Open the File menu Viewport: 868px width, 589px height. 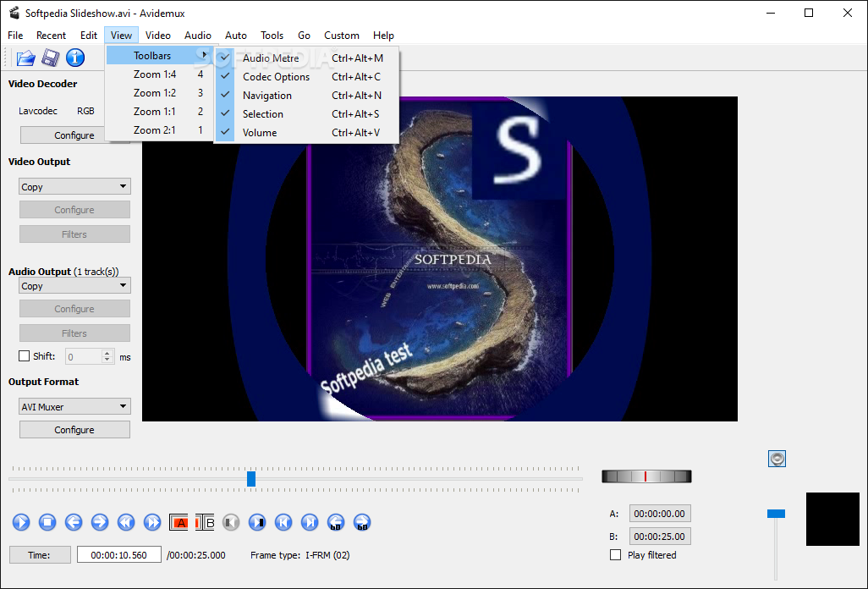15,36
